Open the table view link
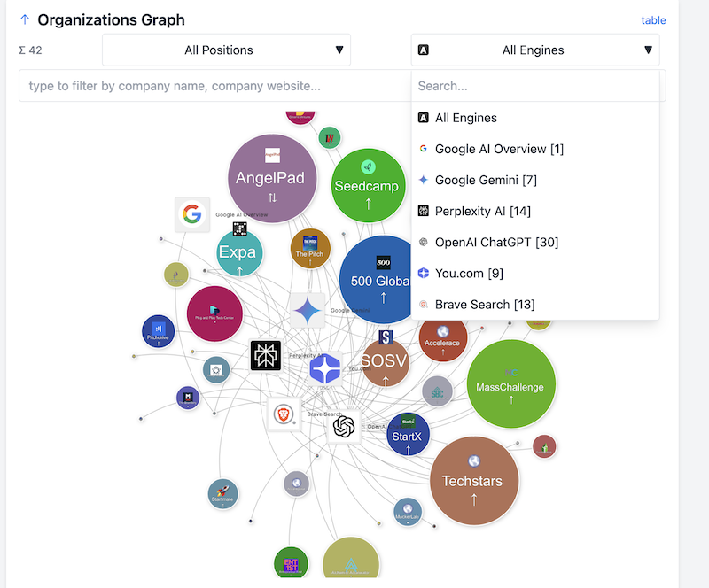Viewport: 709px width, 588px height. [653, 19]
